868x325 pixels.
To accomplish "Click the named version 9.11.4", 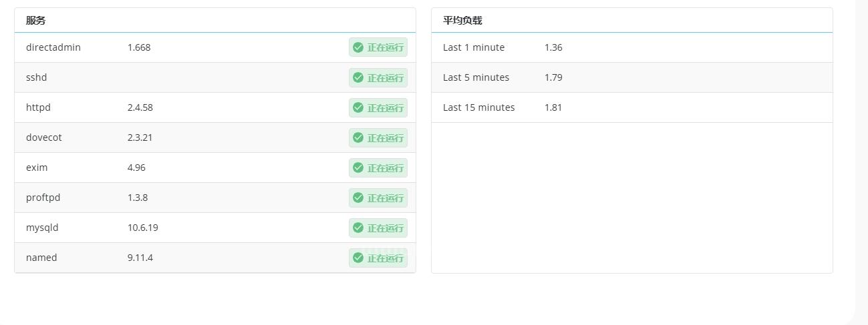I will [x=140, y=258].
